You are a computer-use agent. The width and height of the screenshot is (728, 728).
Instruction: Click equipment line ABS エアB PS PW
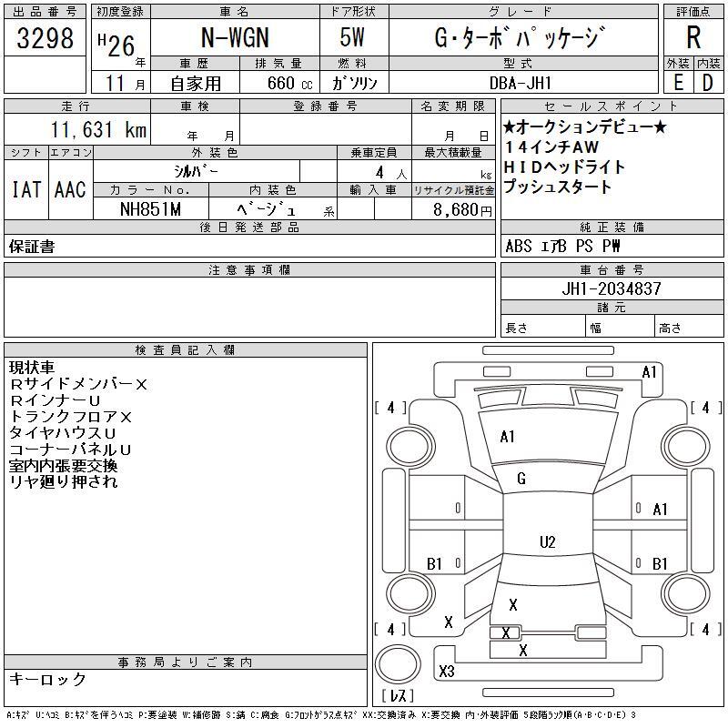(x=562, y=246)
